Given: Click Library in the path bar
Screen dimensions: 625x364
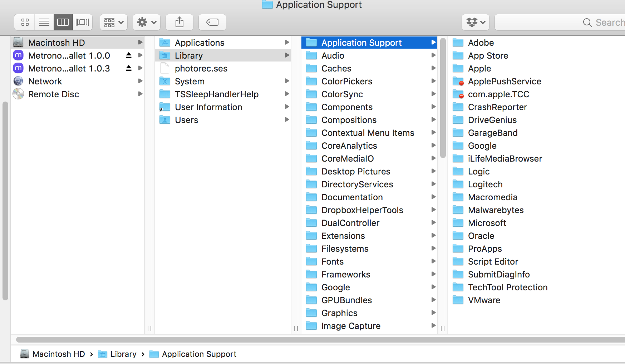Looking at the screenshot, I should (x=123, y=354).
